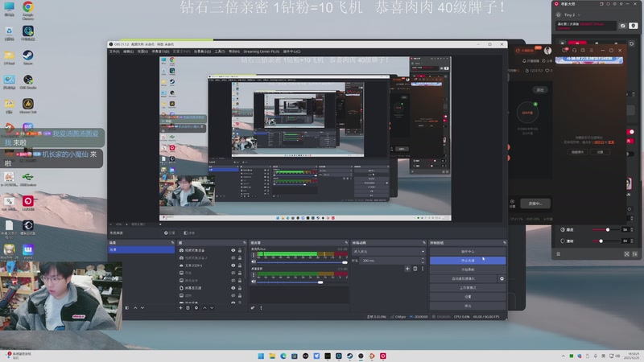Pop out the Scene Transitions dock
The image size is (644, 362).
click(424, 243)
